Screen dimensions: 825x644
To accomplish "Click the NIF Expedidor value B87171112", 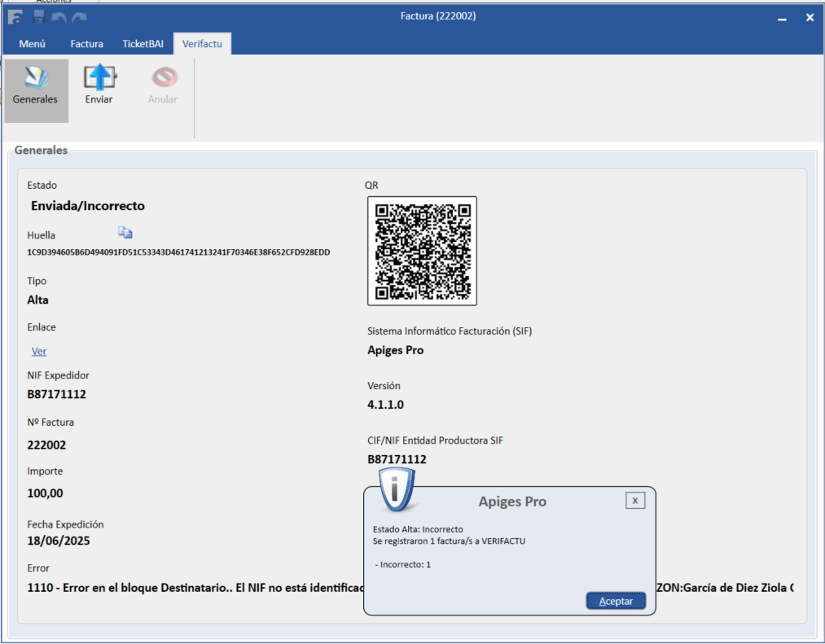I will pos(57,394).
